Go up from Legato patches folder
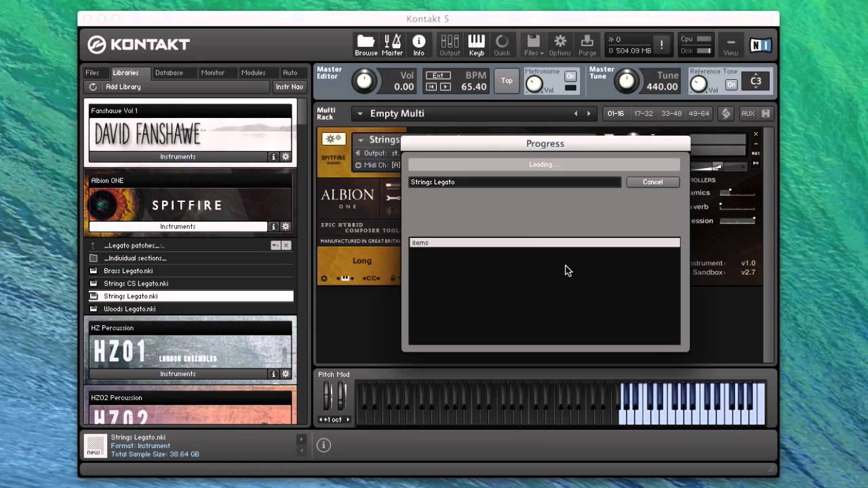Image resolution: width=868 pixels, height=488 pixels. click(x=93, y=245)
